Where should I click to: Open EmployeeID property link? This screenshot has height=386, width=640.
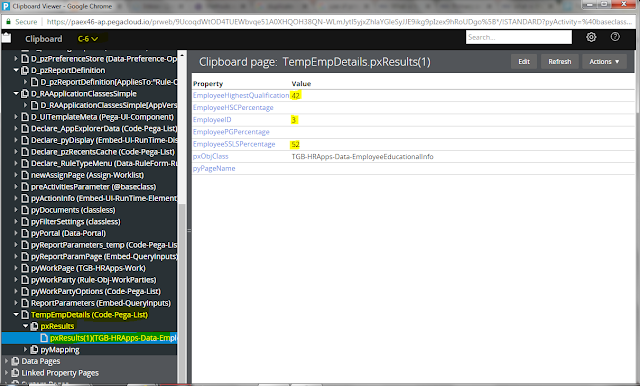[x=212, y=120]
